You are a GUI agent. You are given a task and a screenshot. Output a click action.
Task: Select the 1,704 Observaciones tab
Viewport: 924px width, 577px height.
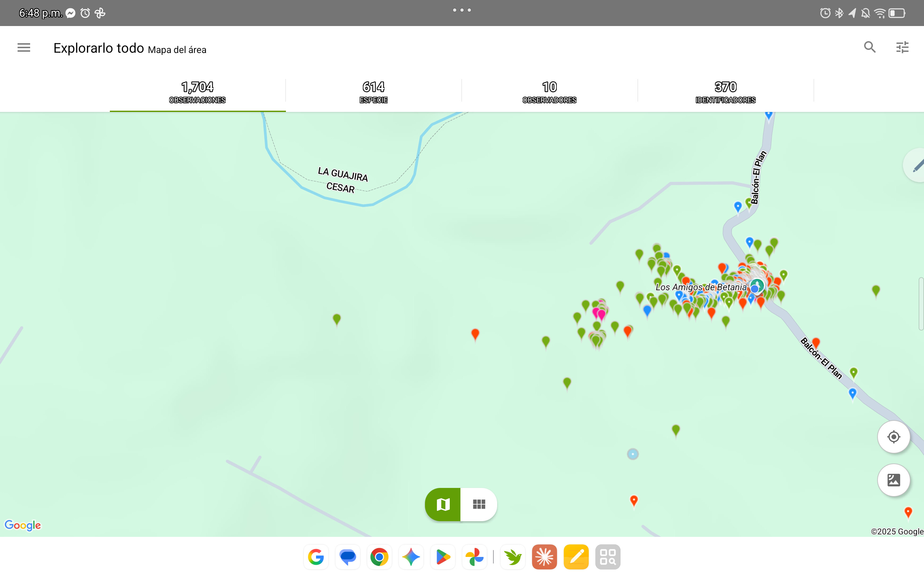[197, 92]
